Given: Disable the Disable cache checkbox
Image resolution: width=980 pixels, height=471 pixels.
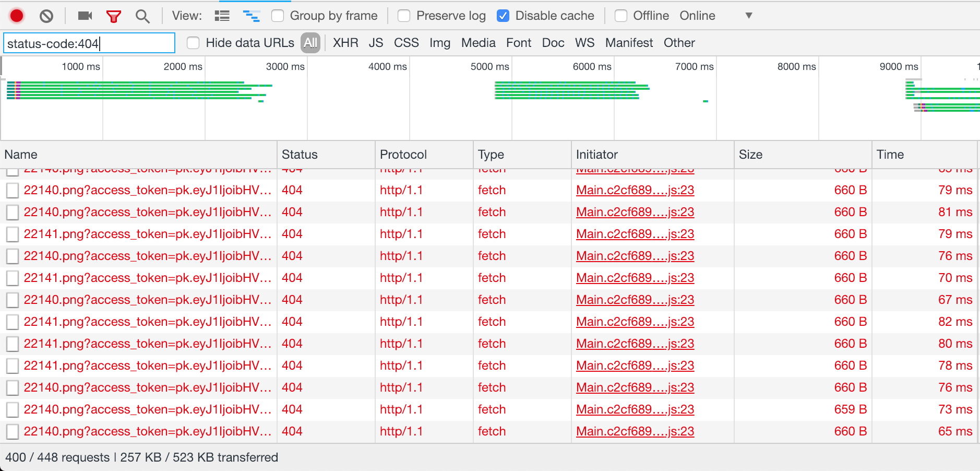Looking at the screenshot, I should tap(504, 16).
